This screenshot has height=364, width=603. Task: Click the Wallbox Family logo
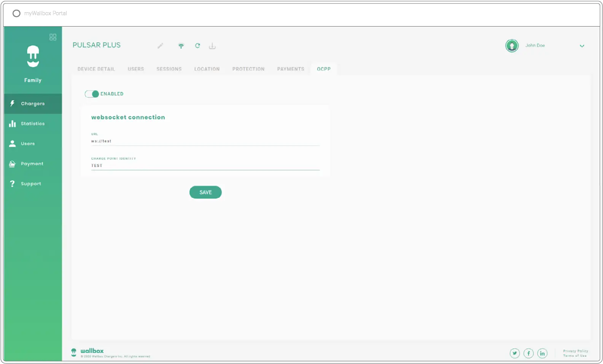(33, 56)
